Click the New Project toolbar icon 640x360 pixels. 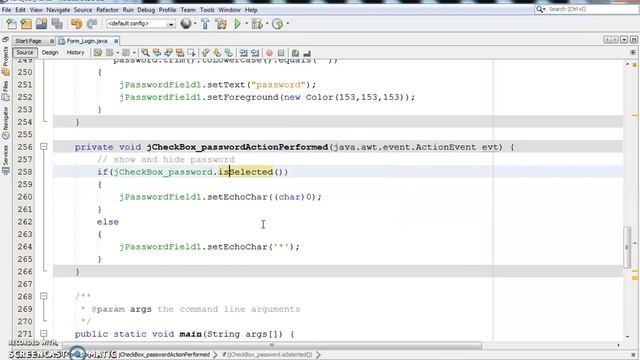(26, 24)
